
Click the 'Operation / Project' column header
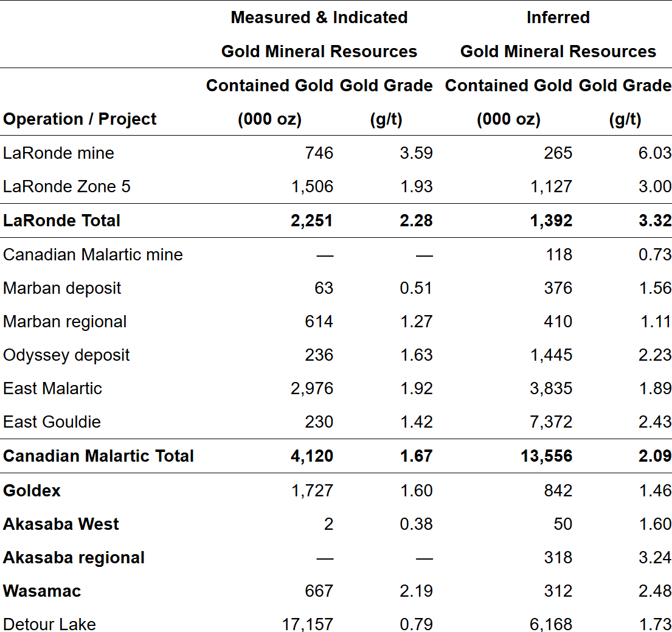click(80, 119)
